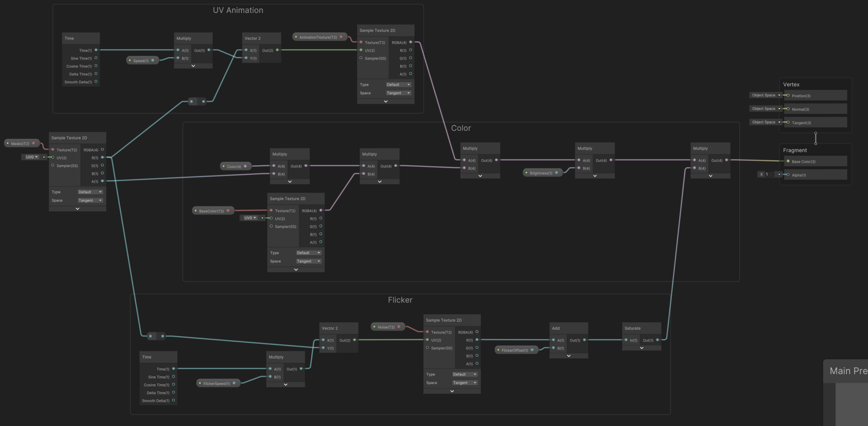Open the Space dropdown on the BaseColor sampler

[308, 261]
